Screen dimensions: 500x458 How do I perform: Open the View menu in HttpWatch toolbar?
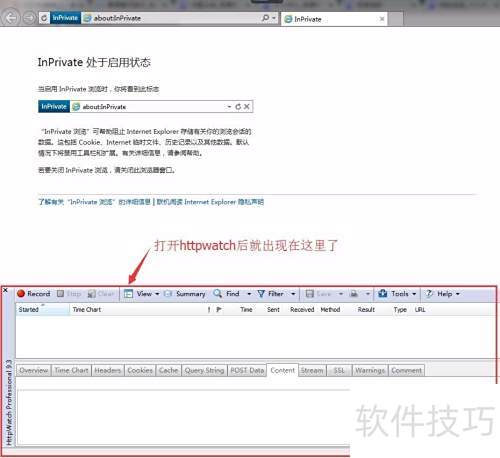[x=142, y=294]
